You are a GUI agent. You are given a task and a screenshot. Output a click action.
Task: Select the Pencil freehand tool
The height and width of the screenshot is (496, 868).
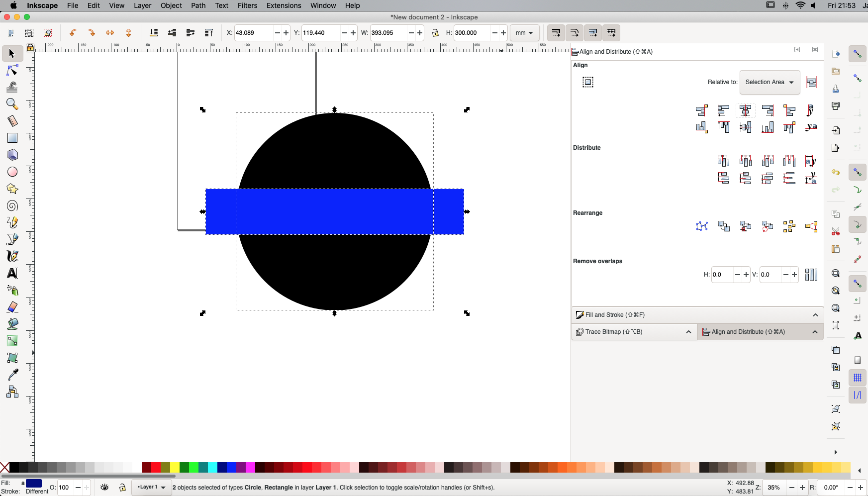click(12, 222)
